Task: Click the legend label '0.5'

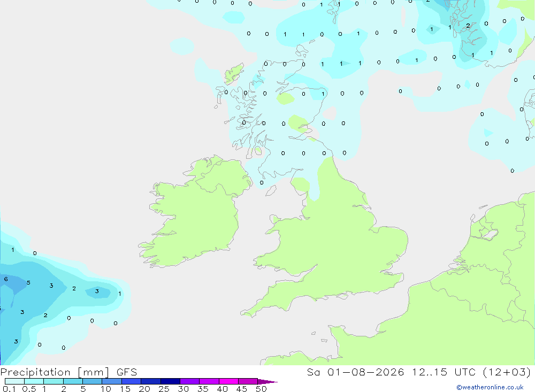Action: [x=29, y=389]
